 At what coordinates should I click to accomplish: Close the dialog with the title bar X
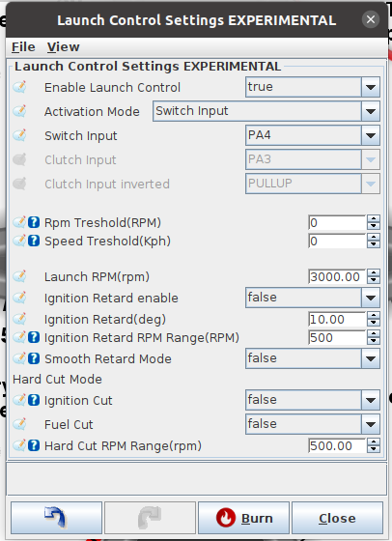tap(371, 19)
